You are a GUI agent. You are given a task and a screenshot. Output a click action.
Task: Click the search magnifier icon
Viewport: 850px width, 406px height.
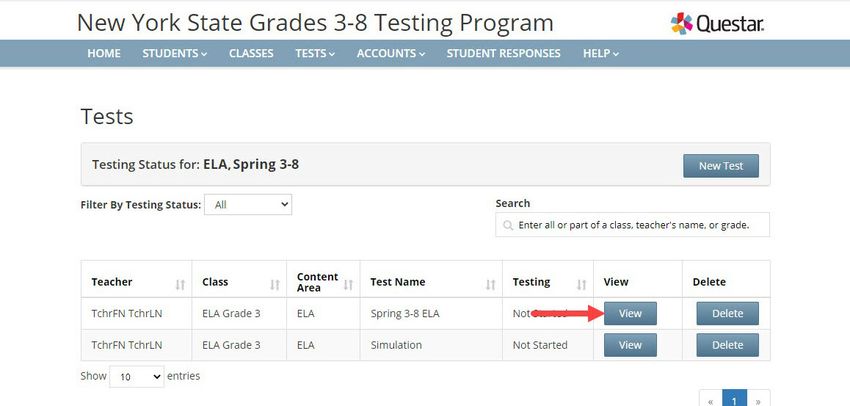coord(508,225)
